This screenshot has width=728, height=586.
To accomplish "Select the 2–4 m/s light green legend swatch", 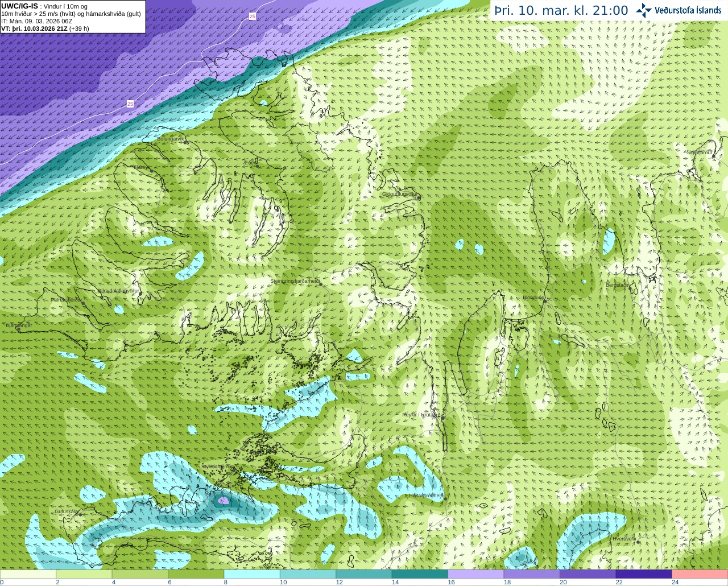I will coord(84,574).
